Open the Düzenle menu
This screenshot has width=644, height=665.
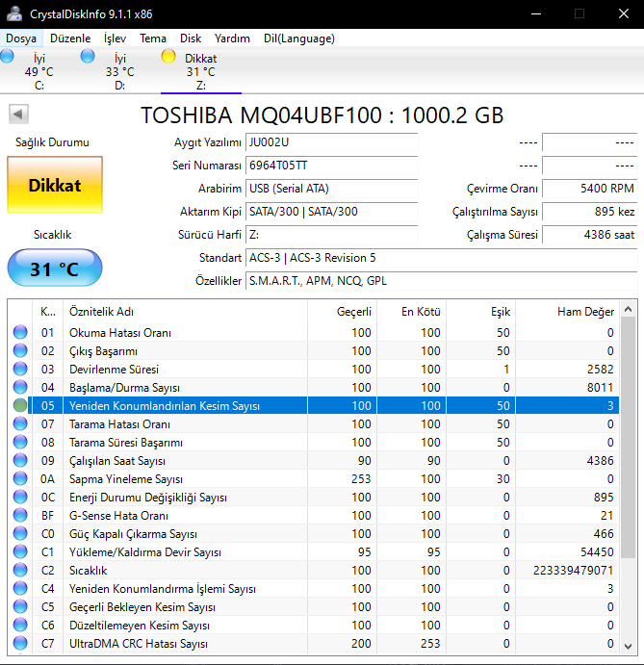(70, 38)
